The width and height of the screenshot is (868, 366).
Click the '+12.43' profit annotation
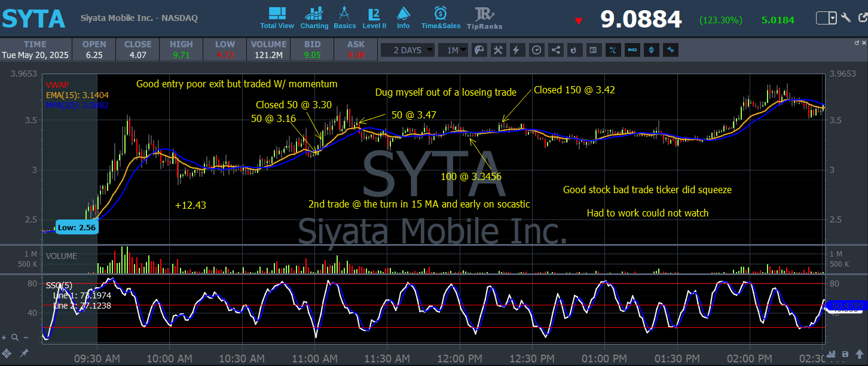(190, 205)
